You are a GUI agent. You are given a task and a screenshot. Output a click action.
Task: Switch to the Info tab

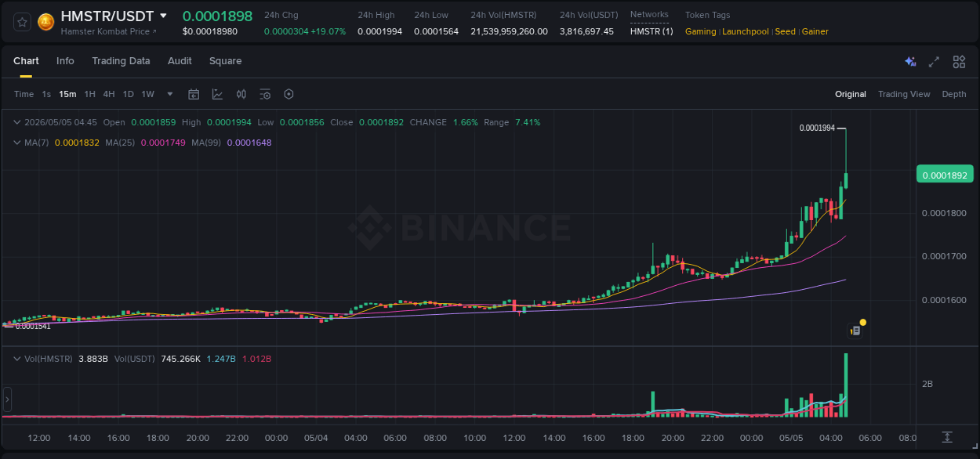tap(65, 61)
